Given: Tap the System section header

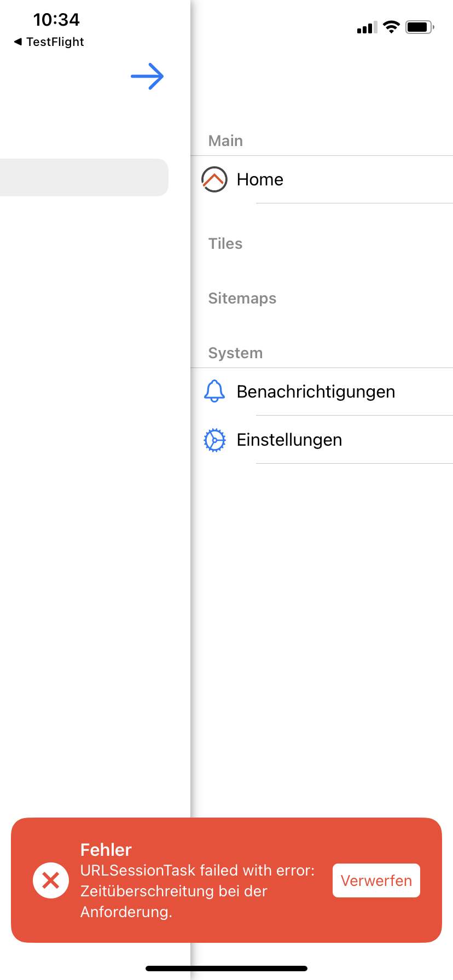Looking at the screenshot, I should tap(235, 353).
